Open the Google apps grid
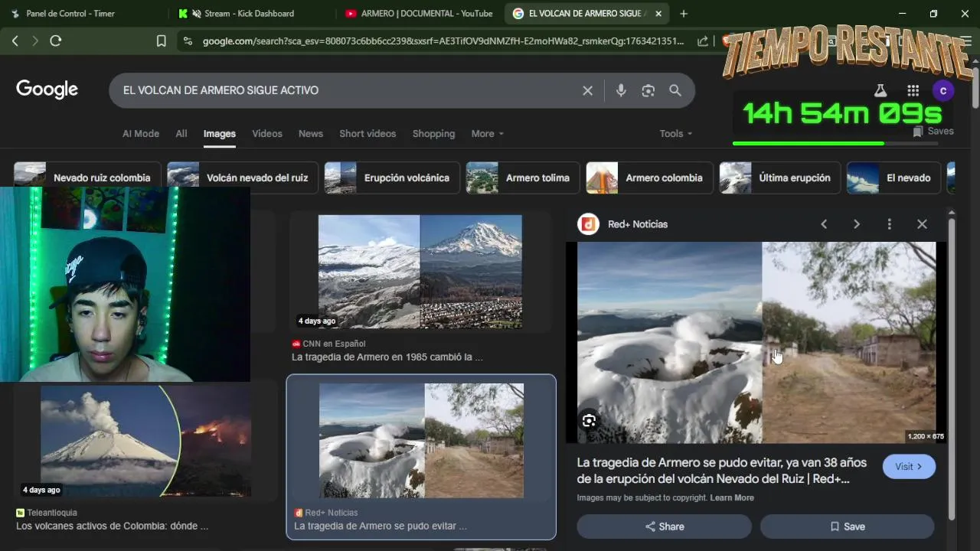 point(913,90)
